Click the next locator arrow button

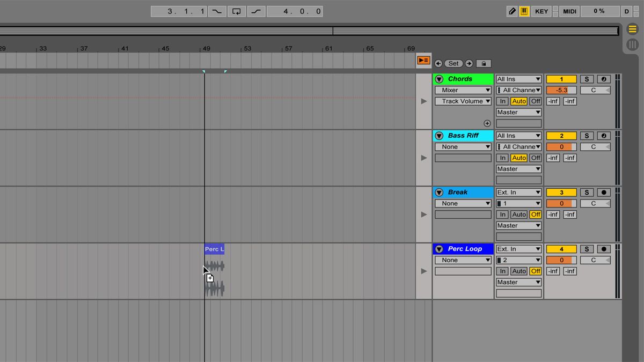pos(469,63)
